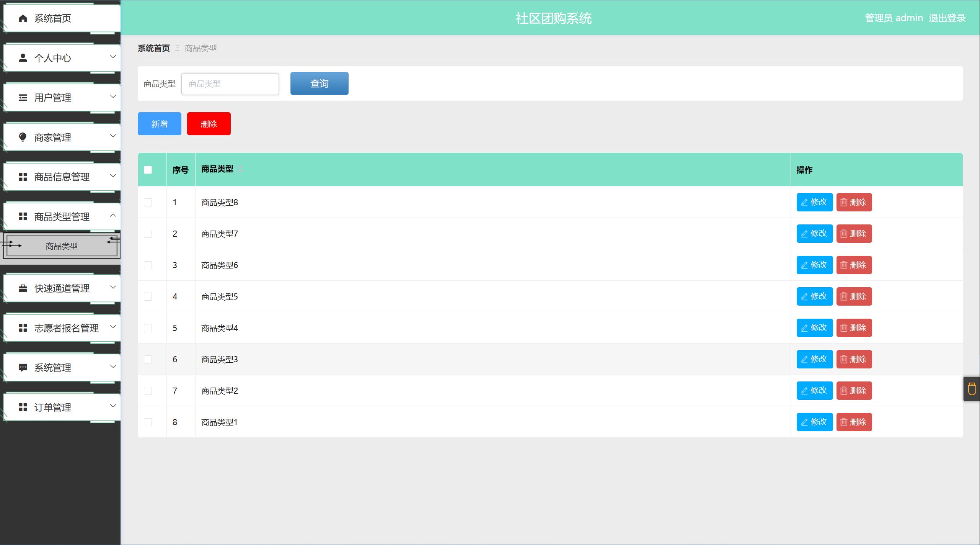Click the 商品类型 search input field
Screen dimensions: 980x545
[x=230, y=84]
